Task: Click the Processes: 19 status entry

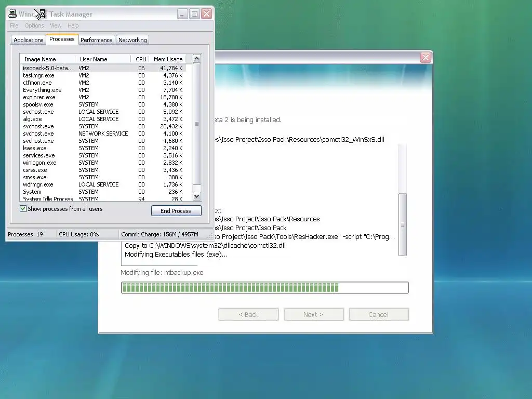Action: click(25, 234)
